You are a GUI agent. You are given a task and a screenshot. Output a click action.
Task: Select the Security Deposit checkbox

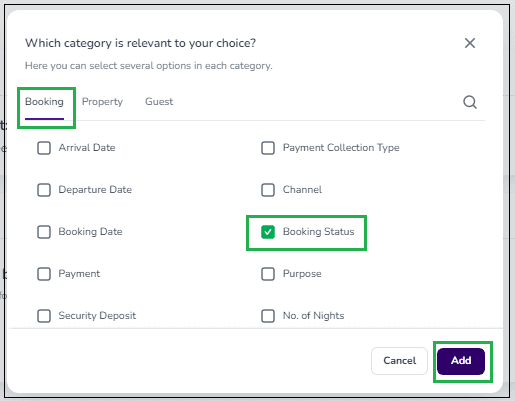tap(44, 316)
